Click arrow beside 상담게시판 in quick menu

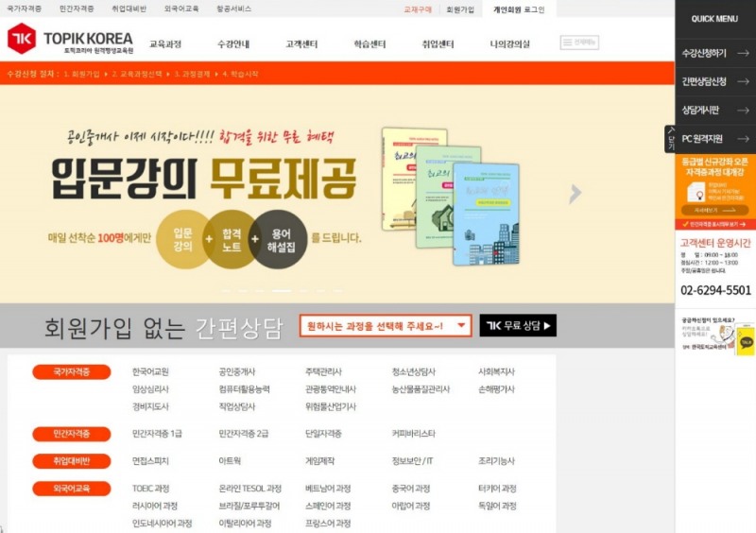[743, 111]
